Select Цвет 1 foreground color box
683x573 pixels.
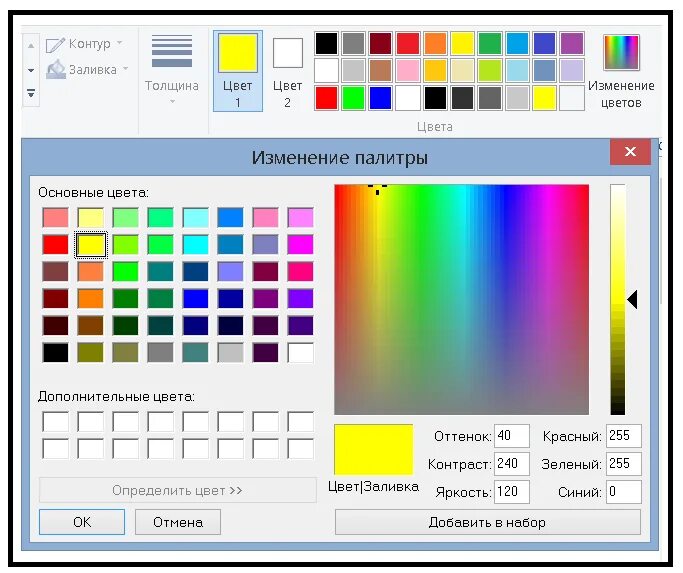pos(238,71)
